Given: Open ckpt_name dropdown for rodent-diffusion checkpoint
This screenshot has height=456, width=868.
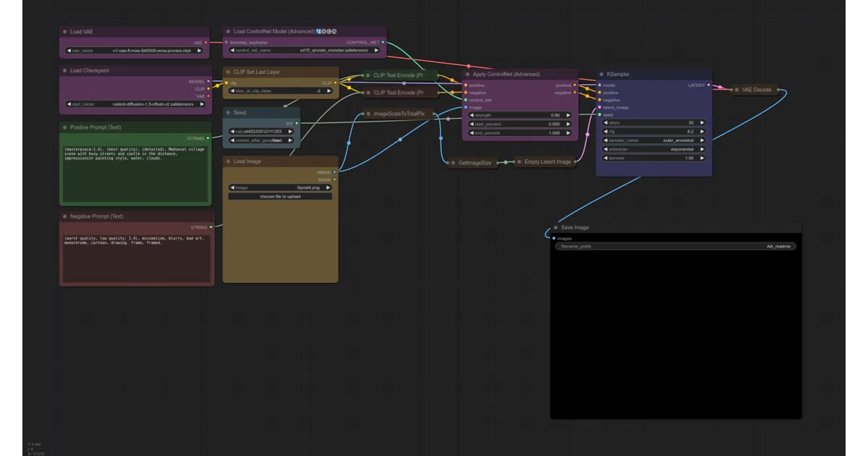Looking at the screenshot, I should coord(135,104).
